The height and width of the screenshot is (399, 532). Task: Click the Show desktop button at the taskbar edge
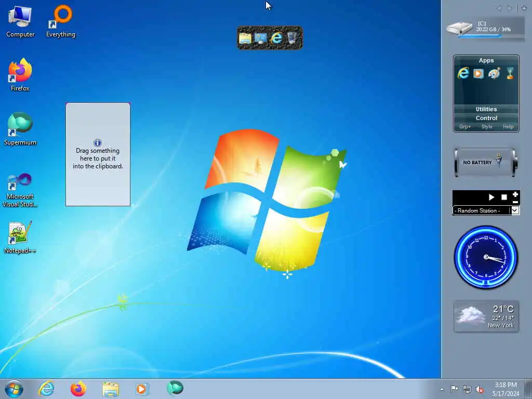tap(528, 389)
